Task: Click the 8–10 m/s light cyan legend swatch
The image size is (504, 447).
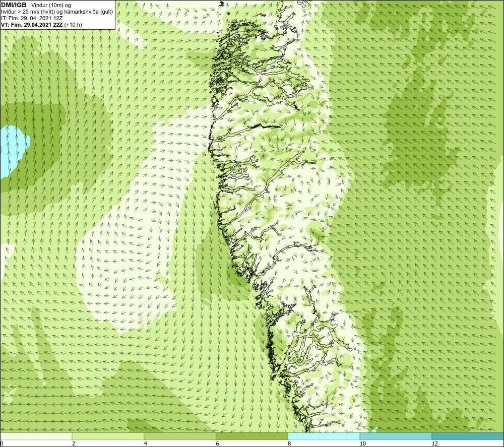Action: 324,436
